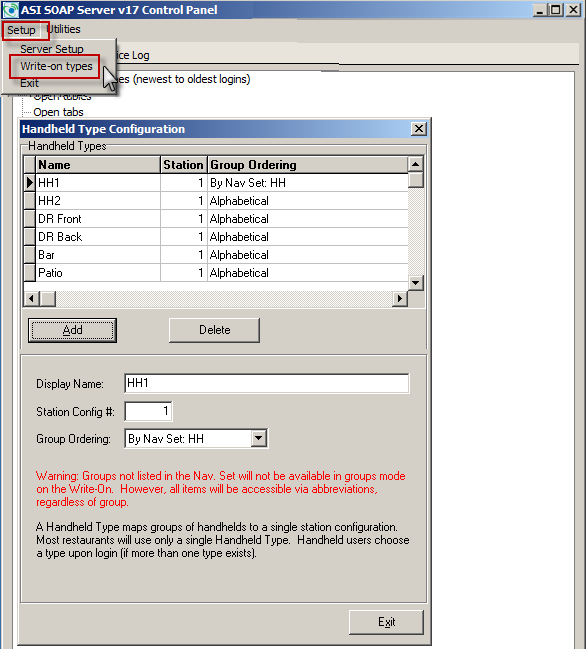Select Server Setup menu entry
Image resolution: width=586 pixels, height=649 pixels.
[x=52, y=49]
